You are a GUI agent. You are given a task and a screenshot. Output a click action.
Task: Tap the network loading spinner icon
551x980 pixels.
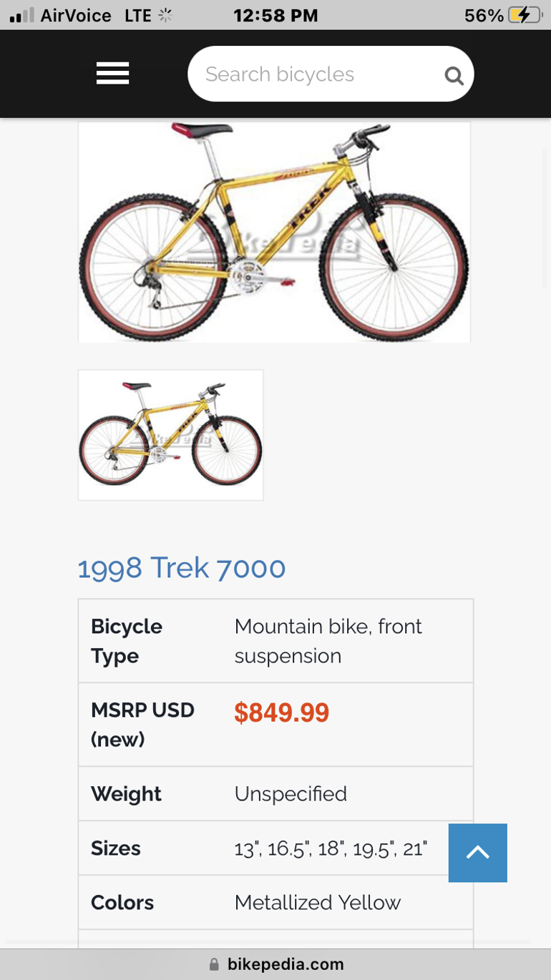(x=165, y=15)
